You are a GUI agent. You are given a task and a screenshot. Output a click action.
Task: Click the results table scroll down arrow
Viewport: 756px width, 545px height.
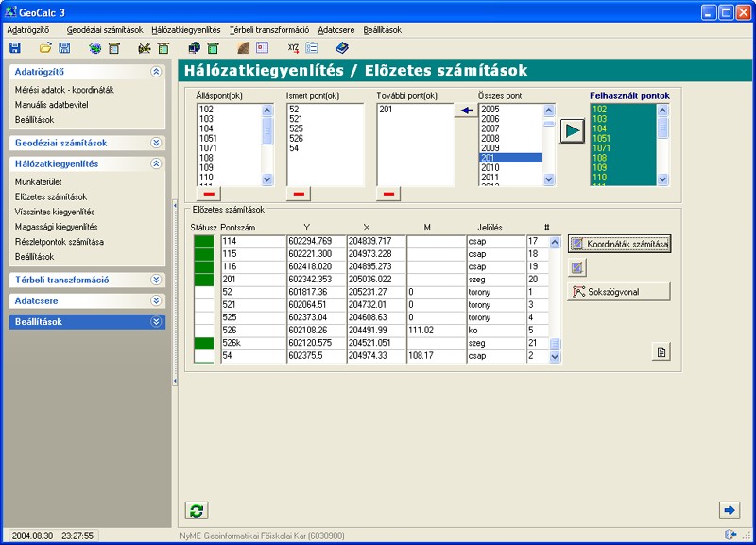(555, 357)
